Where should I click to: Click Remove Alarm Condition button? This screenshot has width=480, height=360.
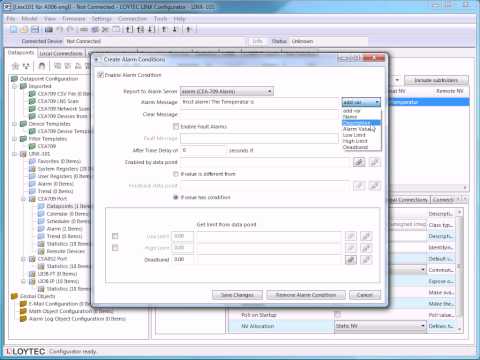click(x=306, y=295)
